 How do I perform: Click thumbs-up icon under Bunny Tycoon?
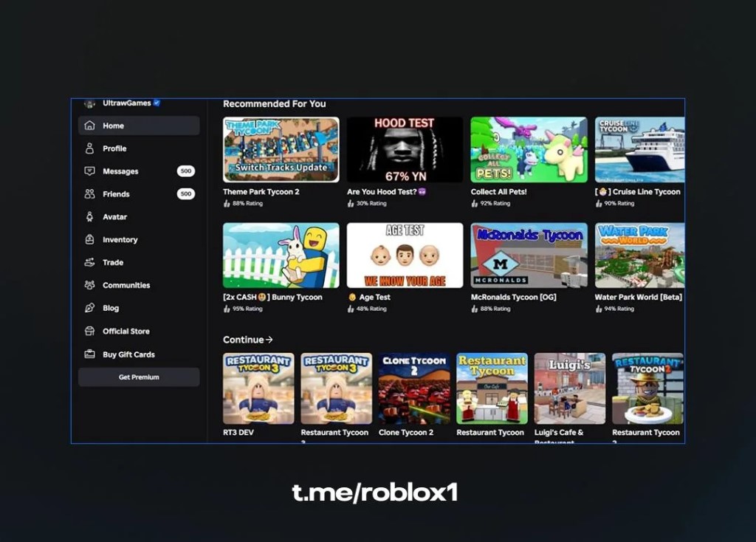pos(227,309)
